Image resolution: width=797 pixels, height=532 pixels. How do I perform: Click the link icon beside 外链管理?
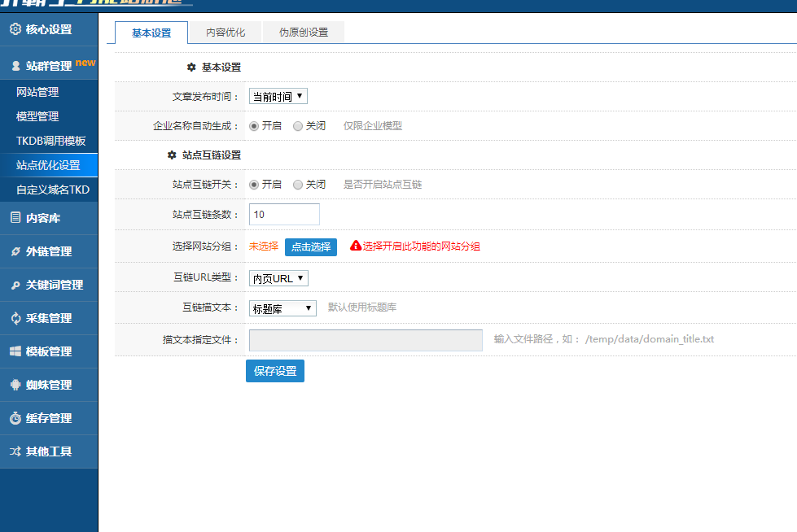coord(15,251)
